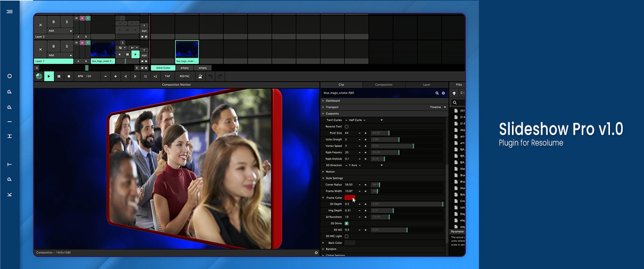Select the Solid Color deck tab

(x=163, y=68)
